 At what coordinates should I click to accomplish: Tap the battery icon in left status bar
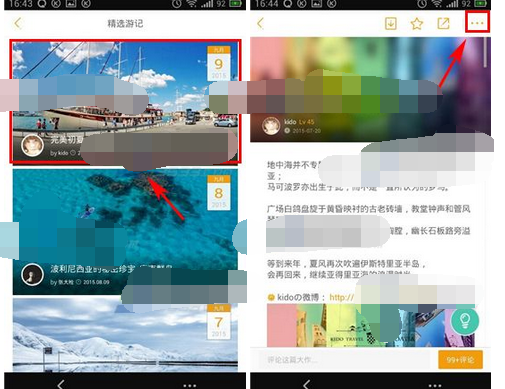236,4
